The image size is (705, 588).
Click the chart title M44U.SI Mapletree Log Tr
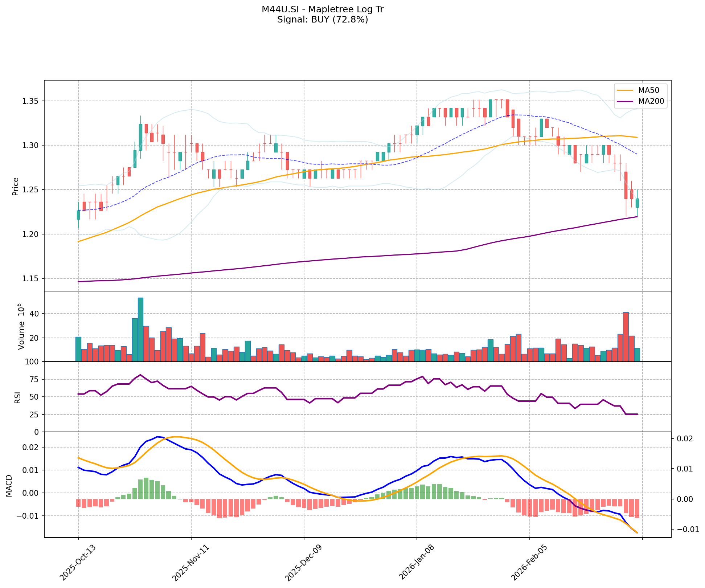coord(322,9)
